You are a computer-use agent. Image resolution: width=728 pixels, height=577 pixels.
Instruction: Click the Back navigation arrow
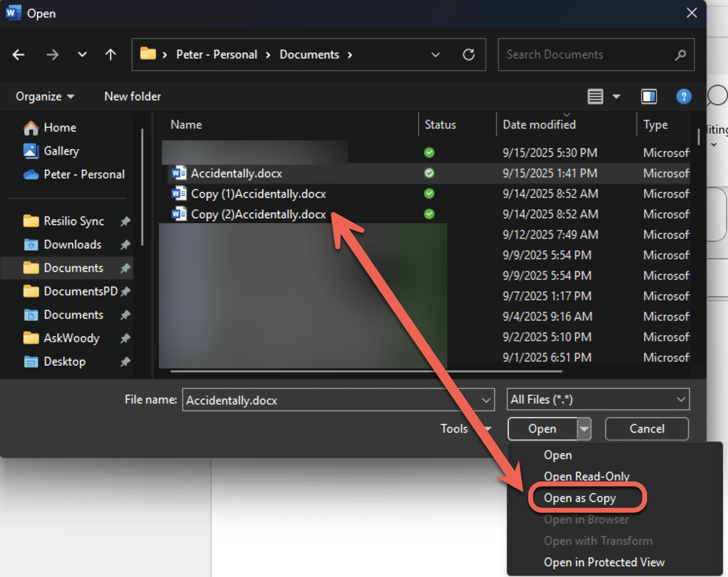19,55
